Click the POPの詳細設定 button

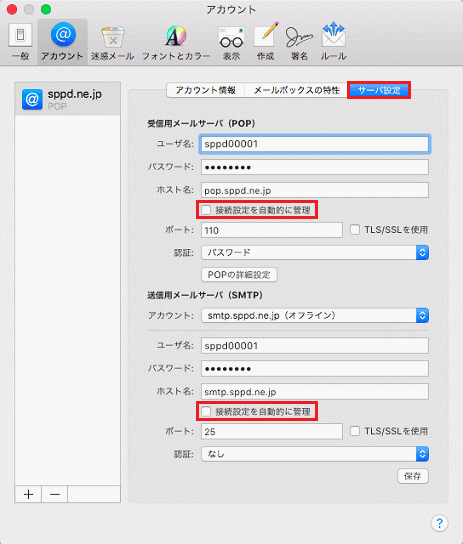(x=239, y=275)
